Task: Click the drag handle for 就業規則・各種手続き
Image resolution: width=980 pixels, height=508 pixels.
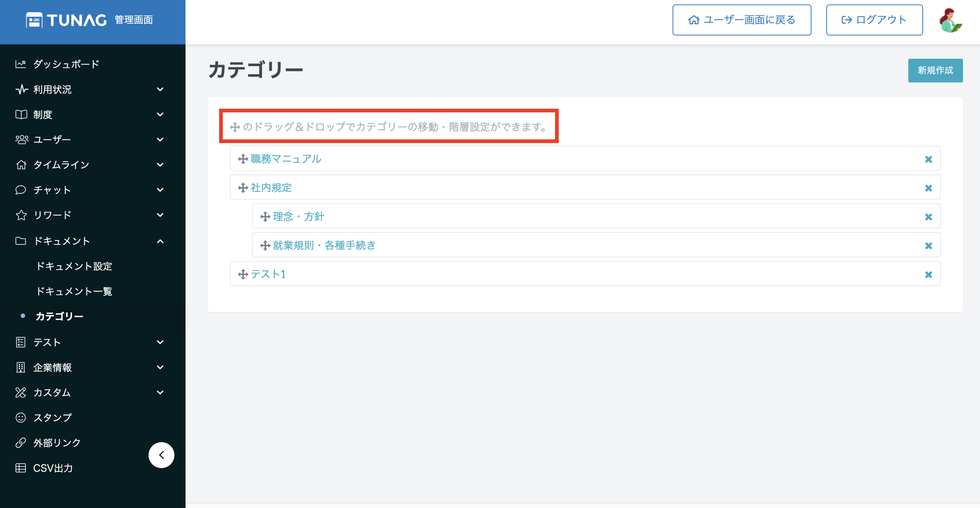Action: [x=265, y=245]
